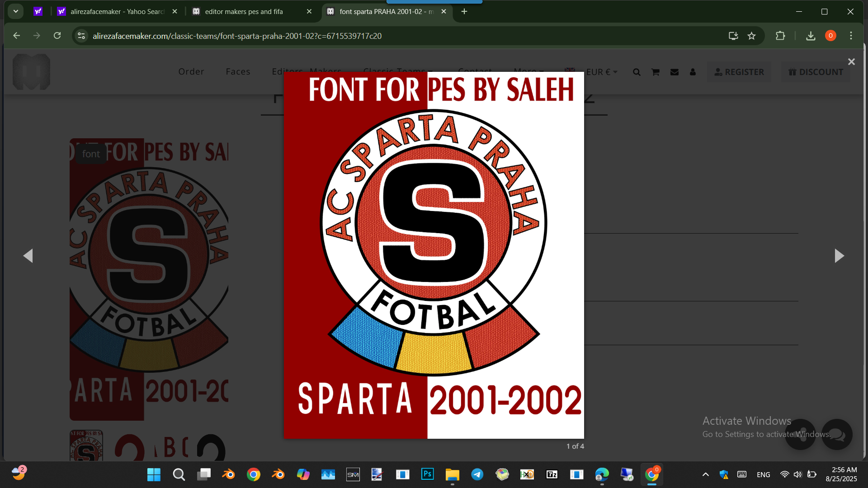Image resolution: width=868 pixels, height=488 pixels.
Task: Switch to alirezafacemaker Yahoo Search tab
Action: point(117,11)
